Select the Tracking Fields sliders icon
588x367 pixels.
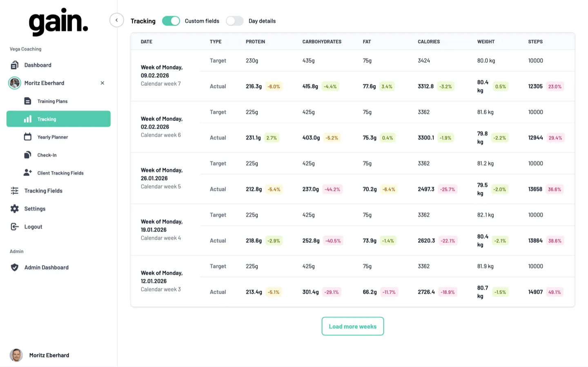coord(15,191)
